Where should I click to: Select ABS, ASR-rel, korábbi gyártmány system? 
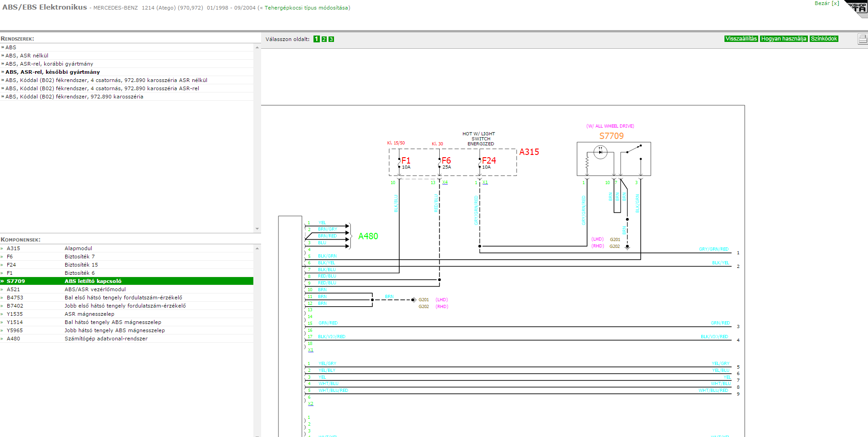[49, 64]
